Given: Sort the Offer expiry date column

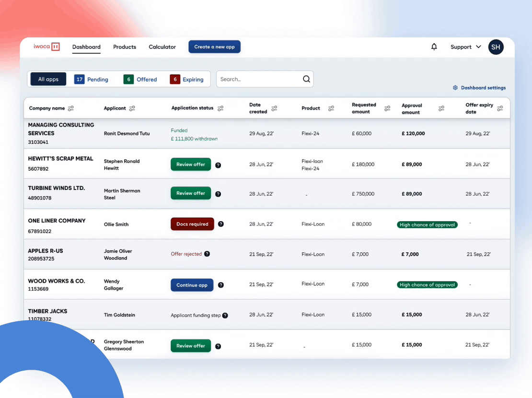Looking at the screenshot, I should point(500,108).
